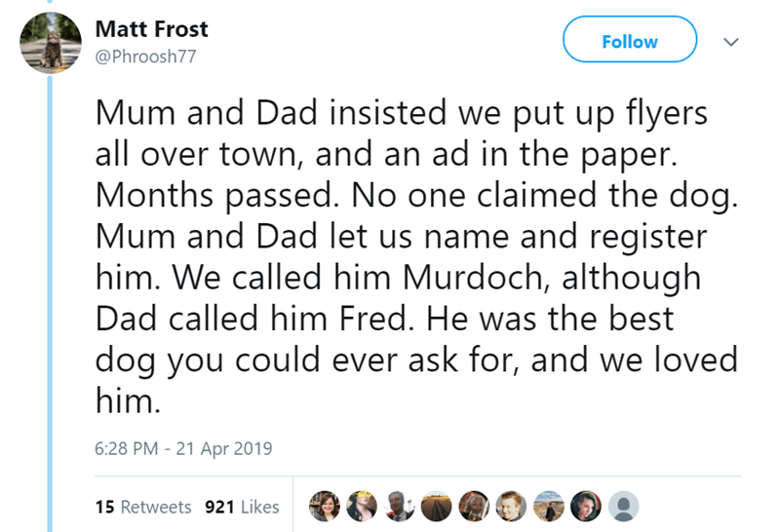
Task: Open the eighth liker avatar with dark background
Action: (586, 506)
